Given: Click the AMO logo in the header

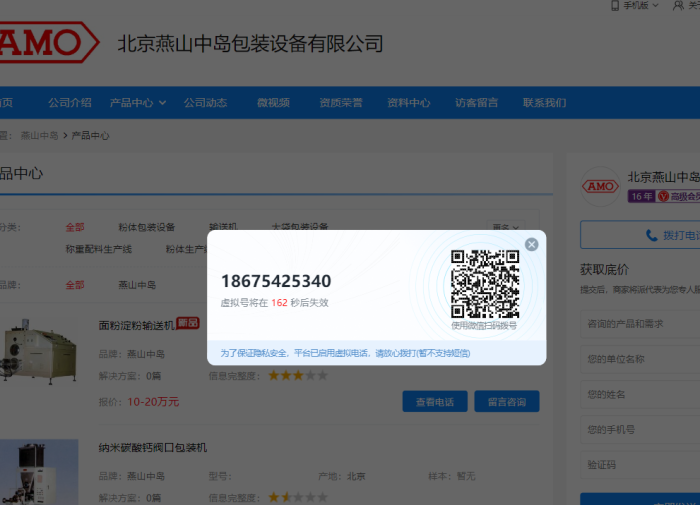Looking at the screenshot, I should click(x=45, y=43).
